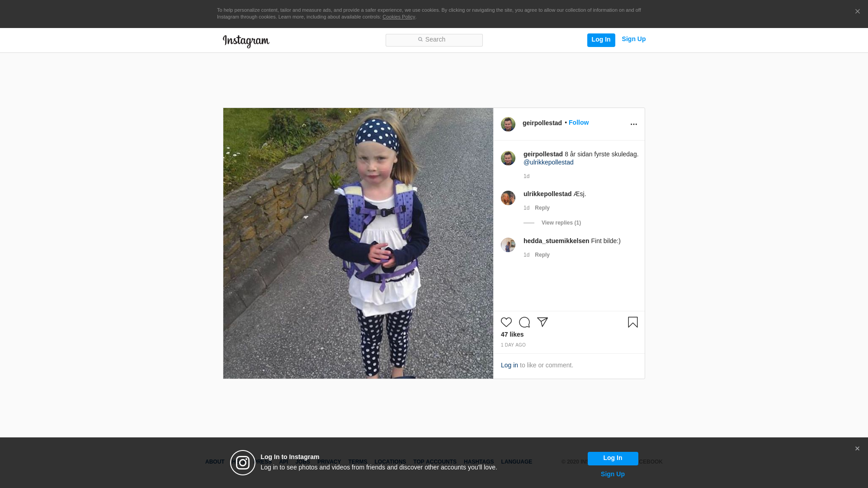
Task: Open the LANGUAGE selector in footer
Action: click(x=516, y=462)
